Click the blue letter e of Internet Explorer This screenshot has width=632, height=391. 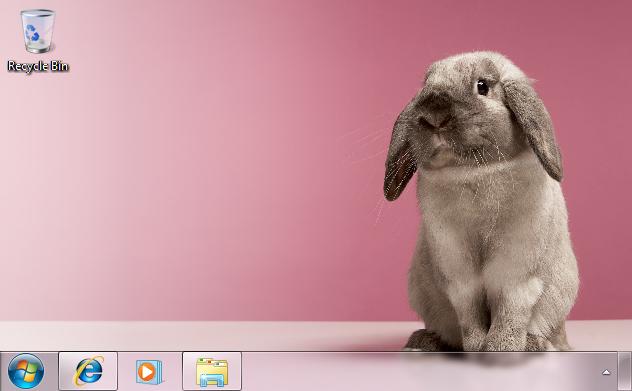[89, 371]
